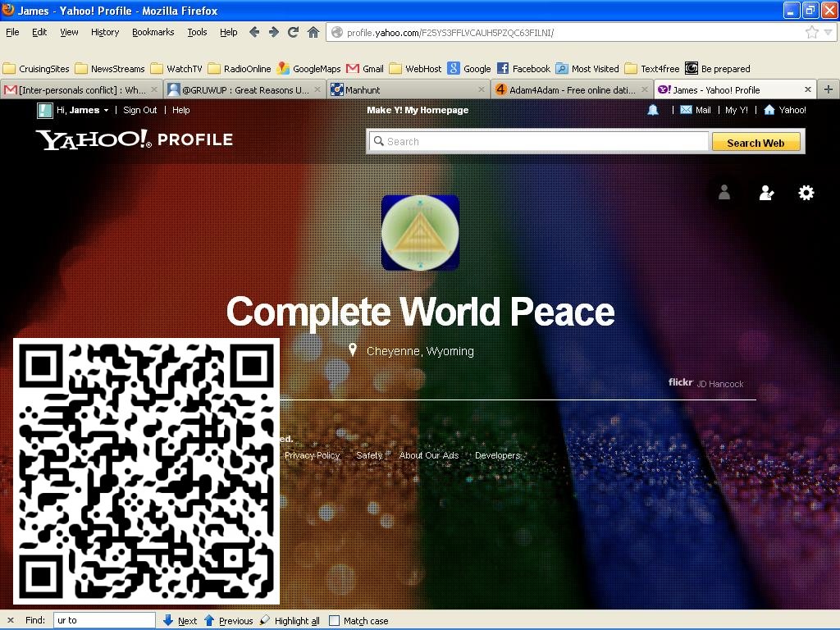
Task: Click Make Y! My Homepage
Action: pyautogui.click(x=418, y=110)
